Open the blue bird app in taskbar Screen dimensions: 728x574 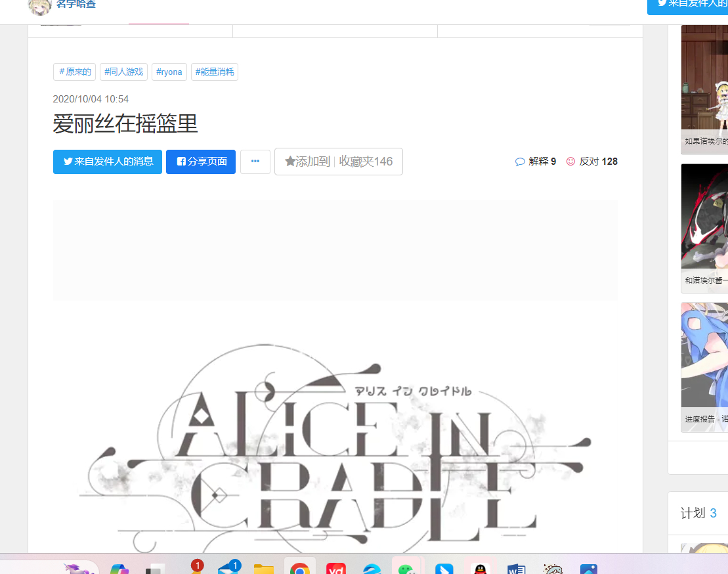[x=444, y=569]
